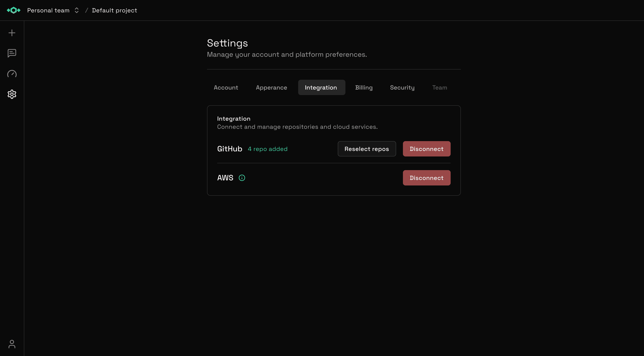Switch to the Security tab

(402, 87)
